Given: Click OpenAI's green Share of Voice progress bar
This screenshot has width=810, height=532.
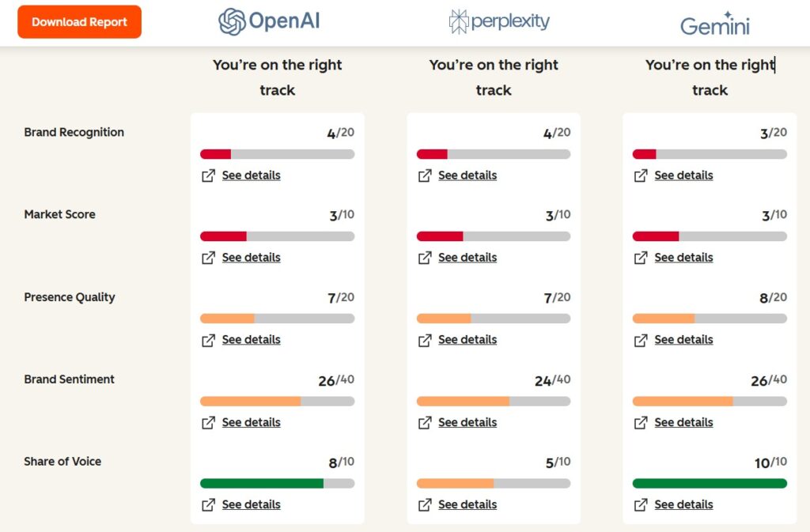Looking at the screenshot, I should pos(261,484).
